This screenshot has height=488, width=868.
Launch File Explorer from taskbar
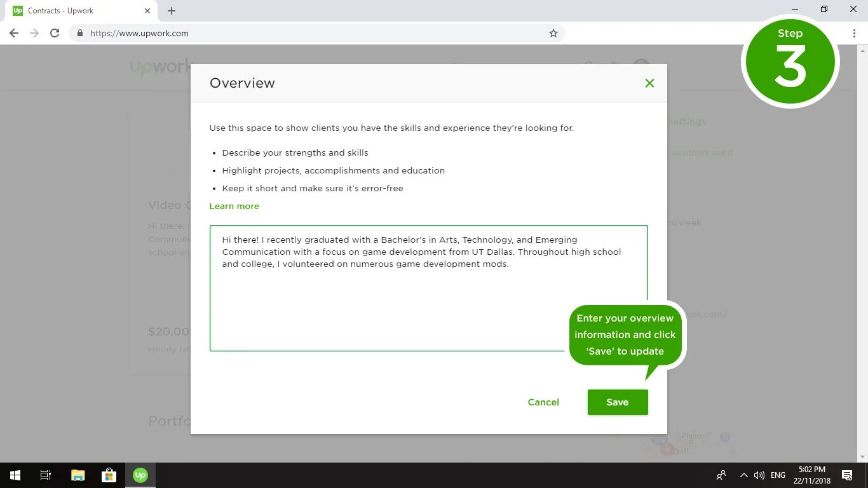click(x=78, y=475)
